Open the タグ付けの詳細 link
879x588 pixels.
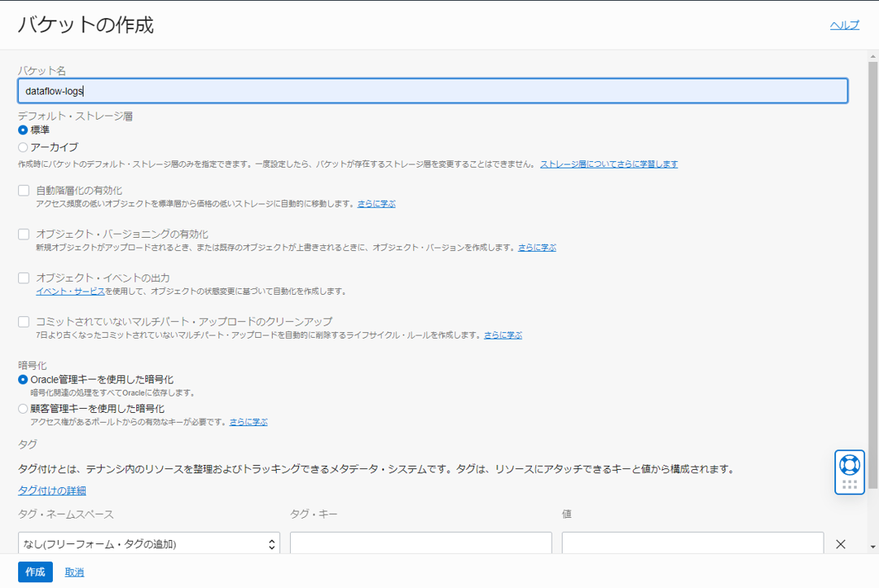[52, 491]
